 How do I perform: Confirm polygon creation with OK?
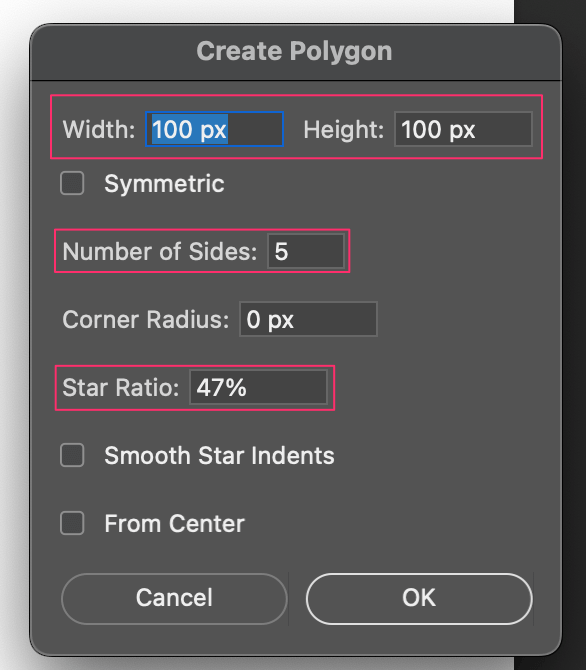point(419,598)
